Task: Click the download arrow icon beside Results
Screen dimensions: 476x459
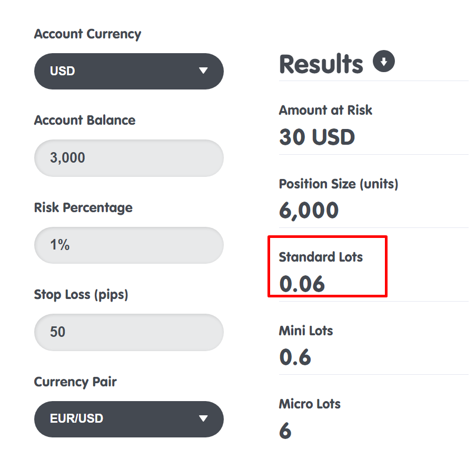Action: tap(384, 62)
